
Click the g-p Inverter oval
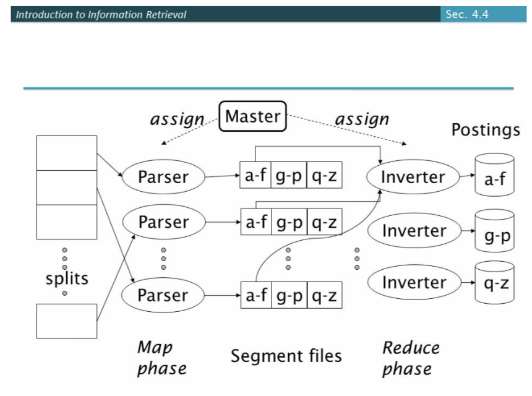tap(415, 231)
